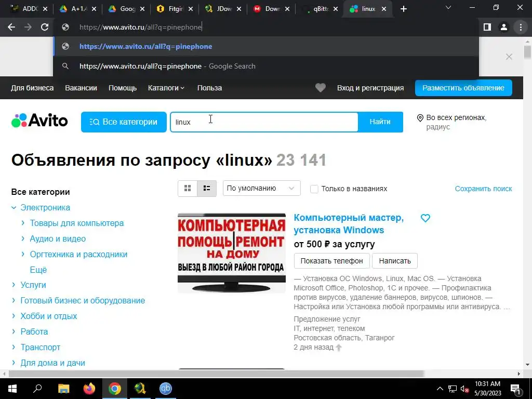Screen dimensions: 532x399
Task: Open the tab search chevron
Action: click(x=448, y=7)
